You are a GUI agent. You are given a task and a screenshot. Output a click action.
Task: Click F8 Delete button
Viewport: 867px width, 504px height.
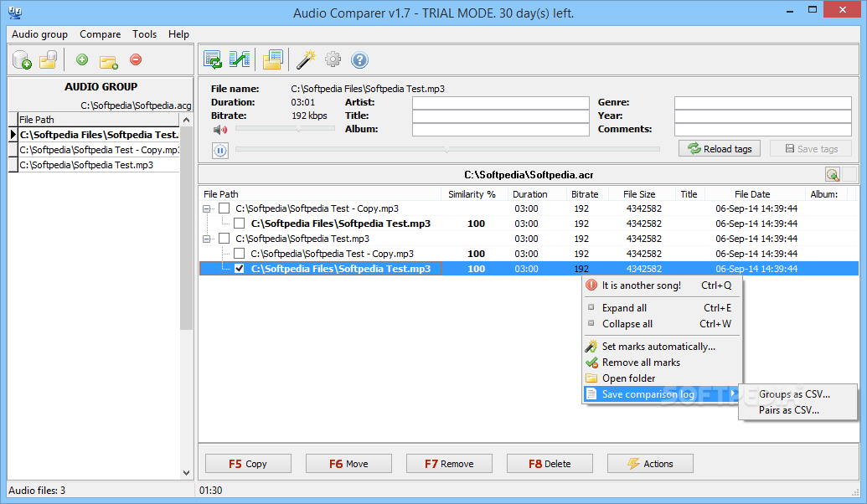coord(550,464)
